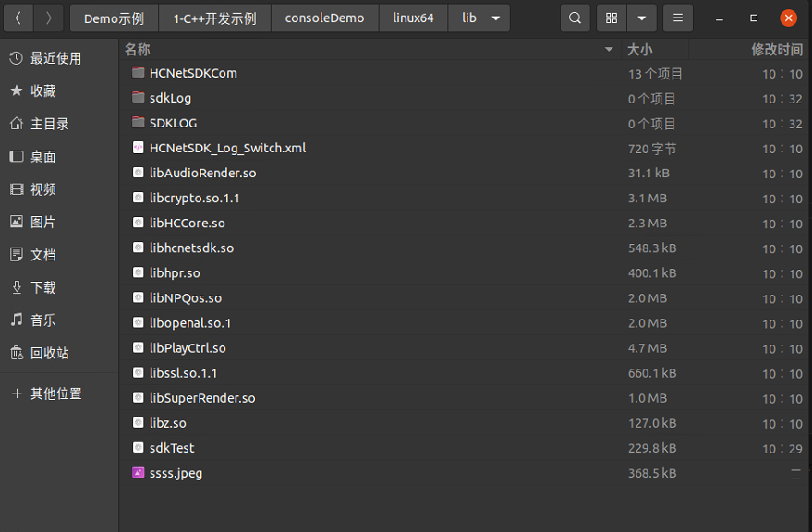This screenshot has width=812, height=532.
Task: Open 视频 in the sidebar
Action: point(59,189)
